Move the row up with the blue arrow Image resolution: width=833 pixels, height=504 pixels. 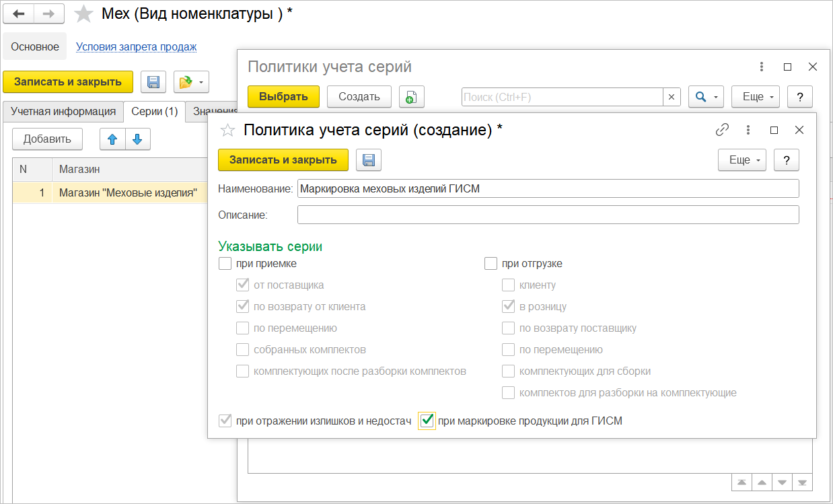[112, 139]
